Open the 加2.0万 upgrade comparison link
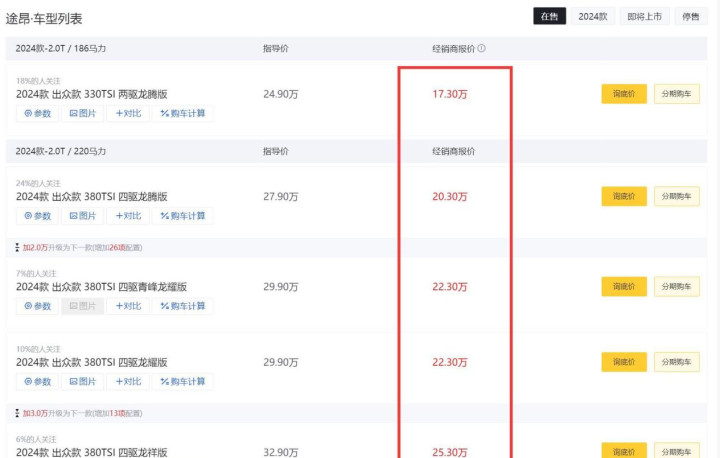This screenshot has width=720, height=458. point(82,248)
